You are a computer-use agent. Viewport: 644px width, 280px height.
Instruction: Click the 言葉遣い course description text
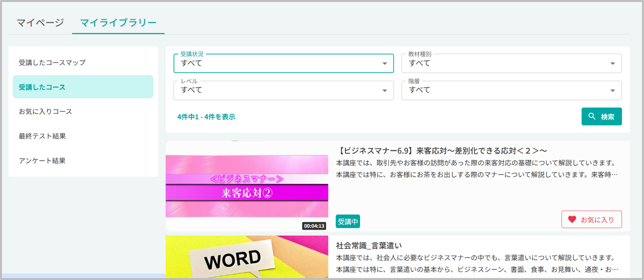477,264
